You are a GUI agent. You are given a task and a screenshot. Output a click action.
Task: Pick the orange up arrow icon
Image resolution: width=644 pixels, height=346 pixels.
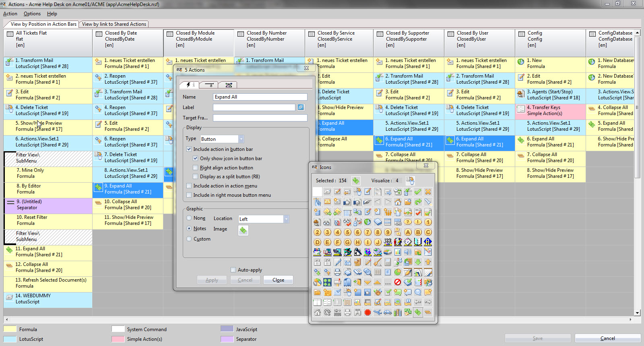click(428, 262)
